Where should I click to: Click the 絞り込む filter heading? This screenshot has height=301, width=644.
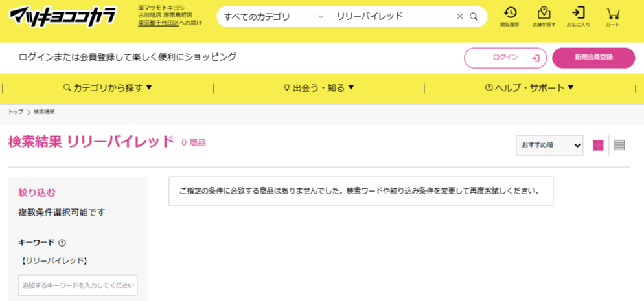pyautogui.click(x=37, y=192)
